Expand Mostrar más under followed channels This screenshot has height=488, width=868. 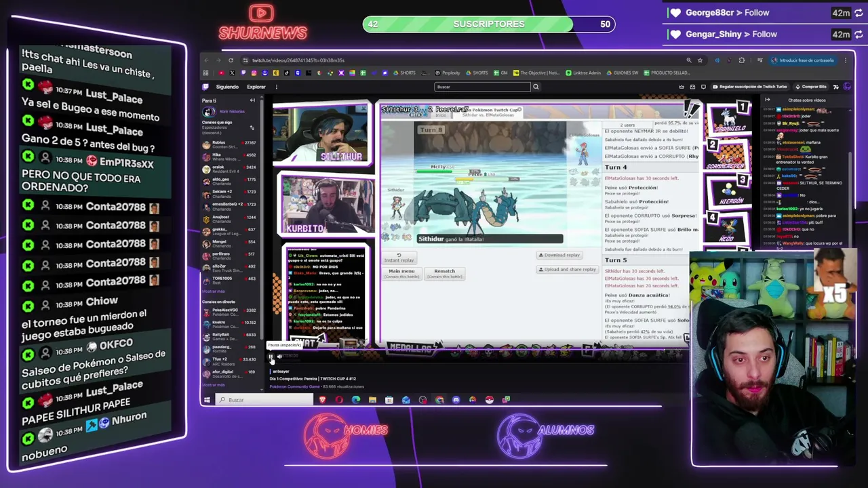tap(213, 291)
